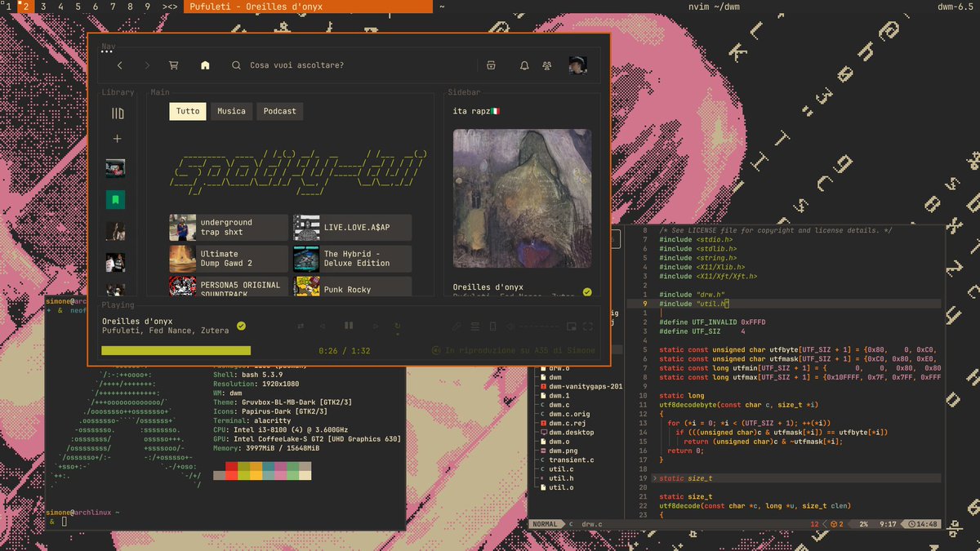Open the play queue icon
The height and width of the screenshot is (551, 980).
click(x=474, y=327)
